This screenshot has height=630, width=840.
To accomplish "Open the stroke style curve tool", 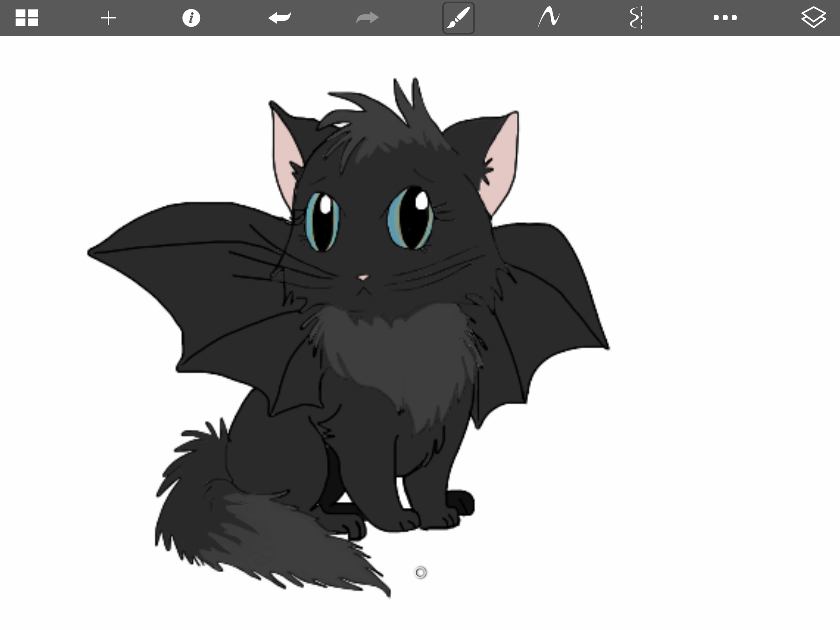I will [x=549, y=18].
